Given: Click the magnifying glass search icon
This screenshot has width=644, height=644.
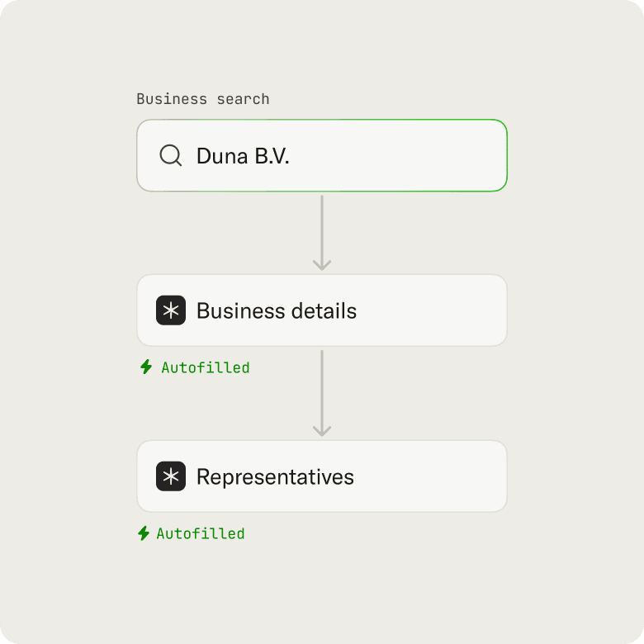Looking at the screenshot, I should pos(170,156).
